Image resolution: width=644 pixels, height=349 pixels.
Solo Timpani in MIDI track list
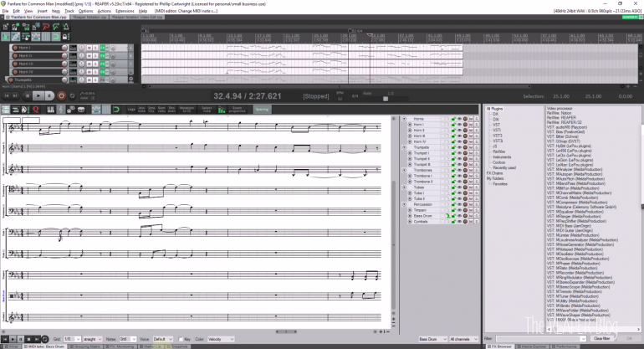(477, 210)
